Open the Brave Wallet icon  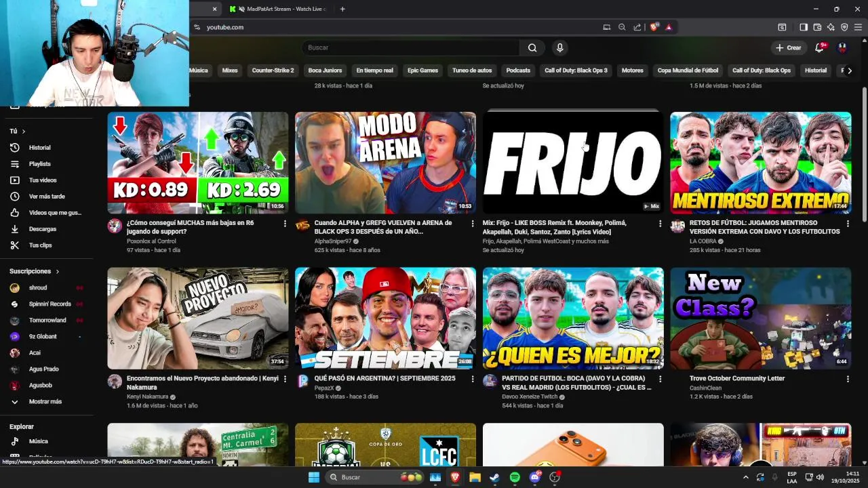(817, 27)
